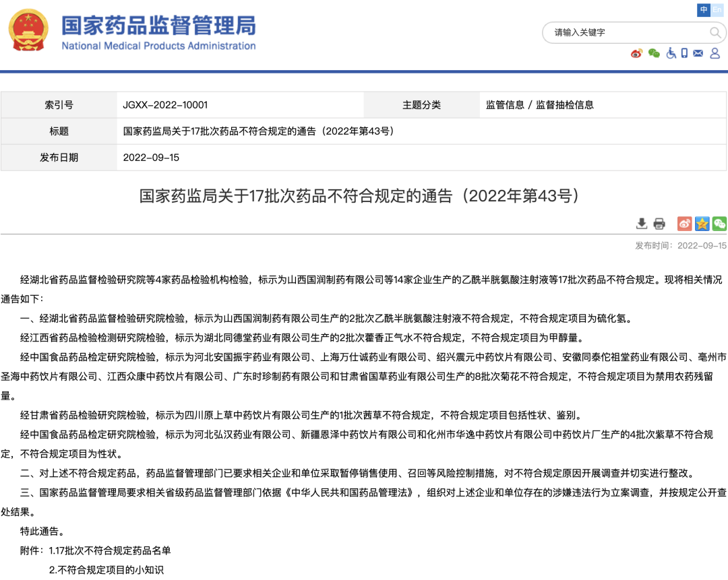Open the 国家药品监督管理局 site title
The width and height of the screenshot is (728, 580).
tap(159, 25)
